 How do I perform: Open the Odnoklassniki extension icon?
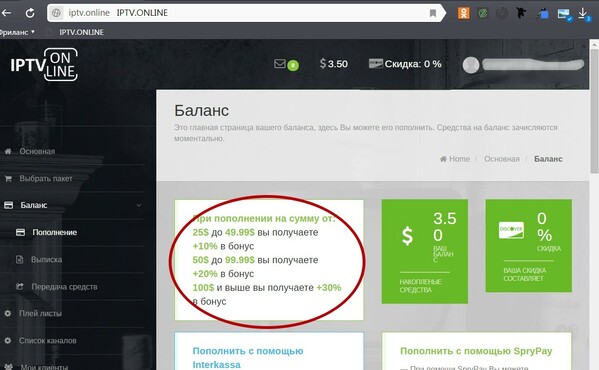463,13
